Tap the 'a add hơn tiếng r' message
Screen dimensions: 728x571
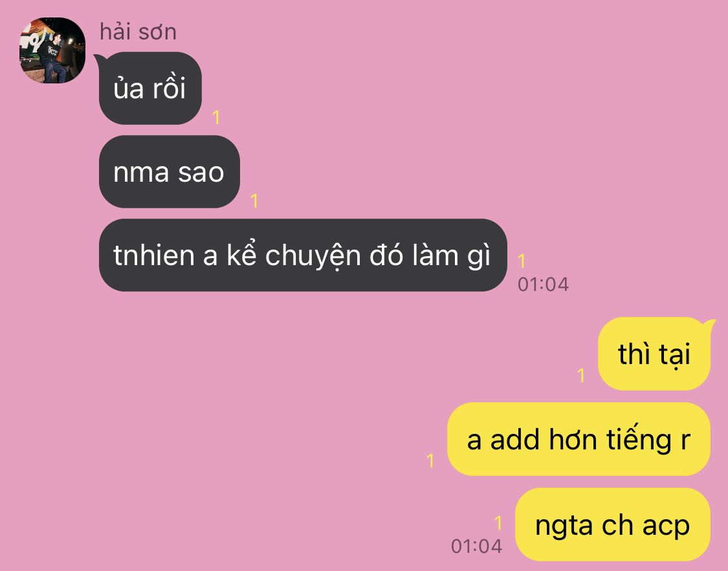pyautogui.click(x=579, y=439)
